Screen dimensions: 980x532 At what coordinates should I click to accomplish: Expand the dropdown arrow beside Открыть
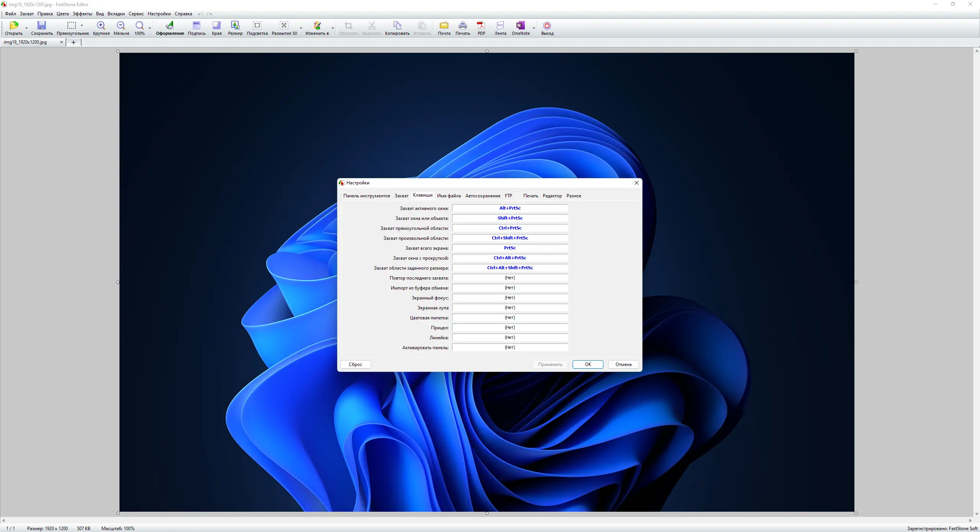point(26,28)
